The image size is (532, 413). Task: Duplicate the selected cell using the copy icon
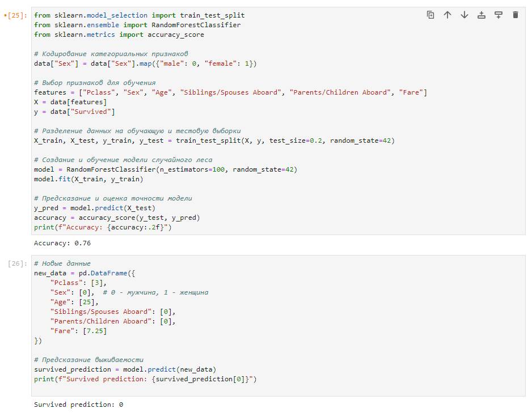[x=430, y=15]
